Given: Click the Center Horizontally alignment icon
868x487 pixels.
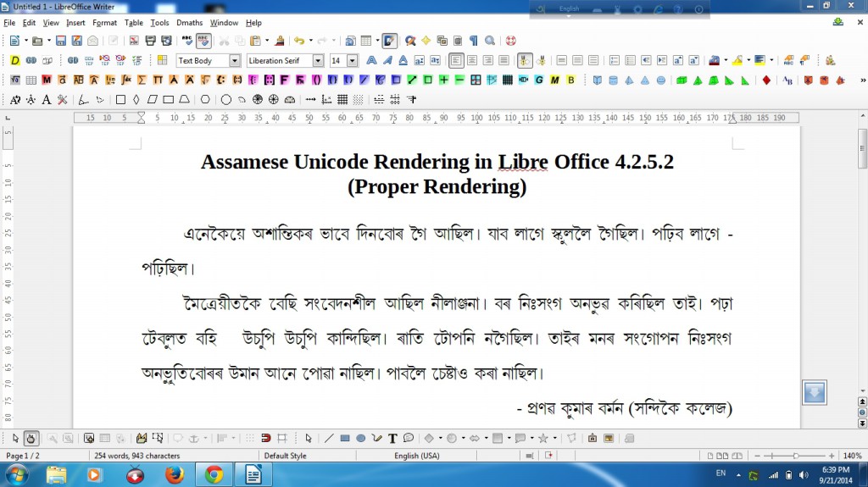Looking at the screenshot, I should (472, 61).
